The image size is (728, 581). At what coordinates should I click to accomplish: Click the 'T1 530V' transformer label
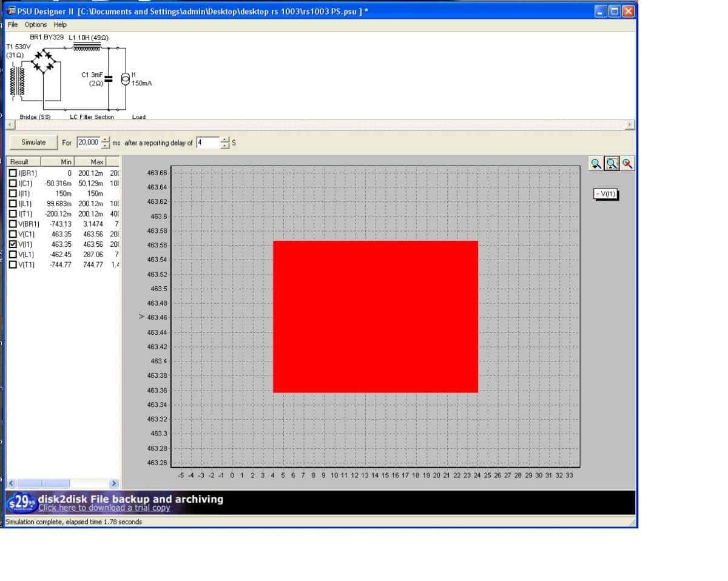coord(18,46)
